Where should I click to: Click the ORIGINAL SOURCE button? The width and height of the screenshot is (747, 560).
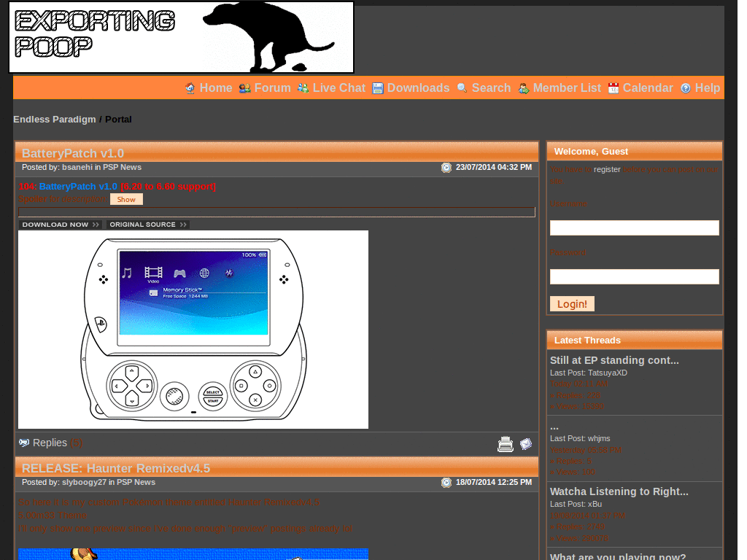coord(147,225)
